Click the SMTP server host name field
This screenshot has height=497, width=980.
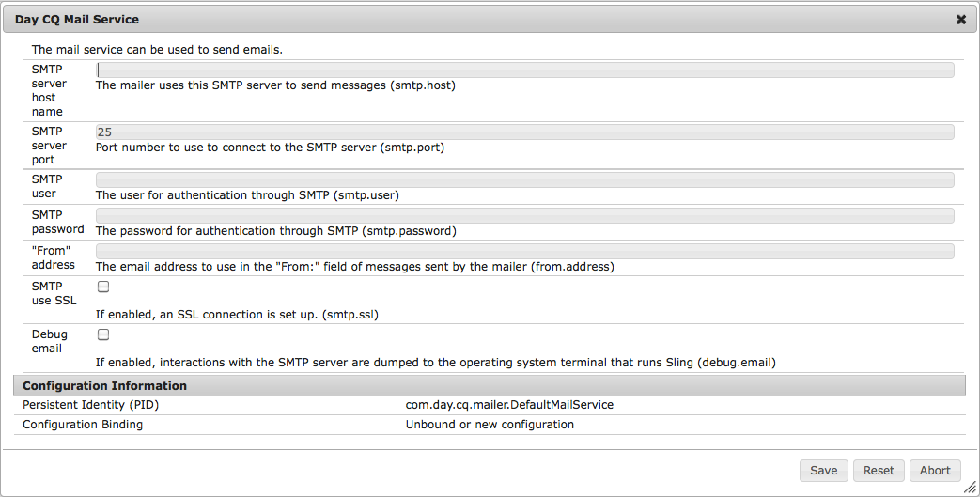pos(524,70)
